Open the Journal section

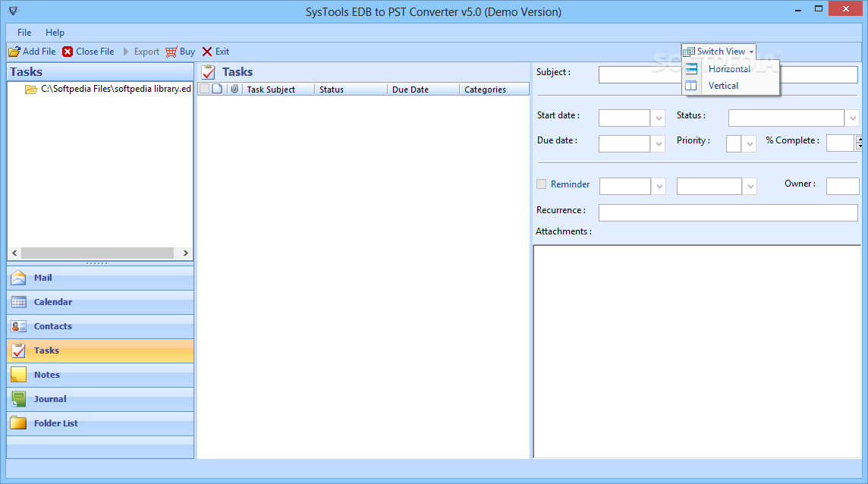click(x=100, y=399)
